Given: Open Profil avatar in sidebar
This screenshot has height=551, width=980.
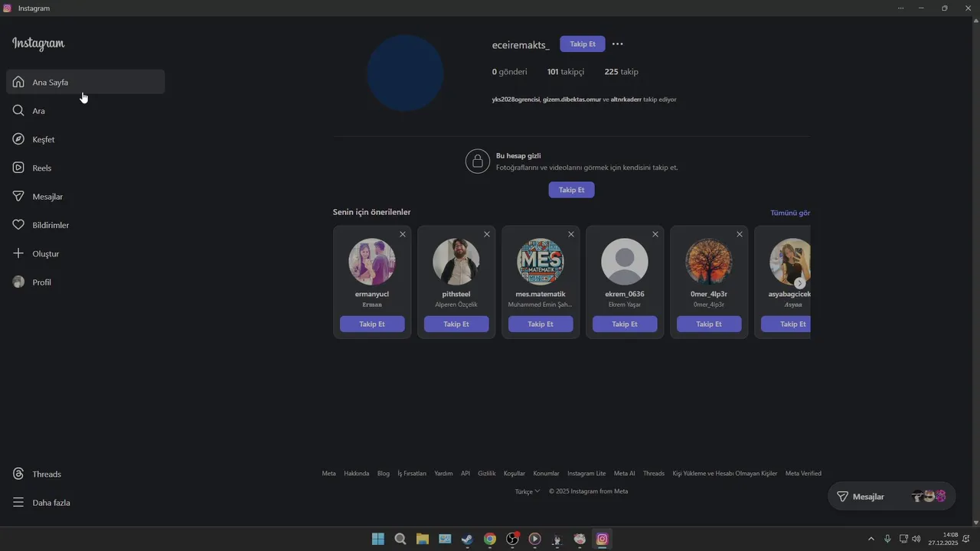Looking at the screenshot, I should coord(18,282).
